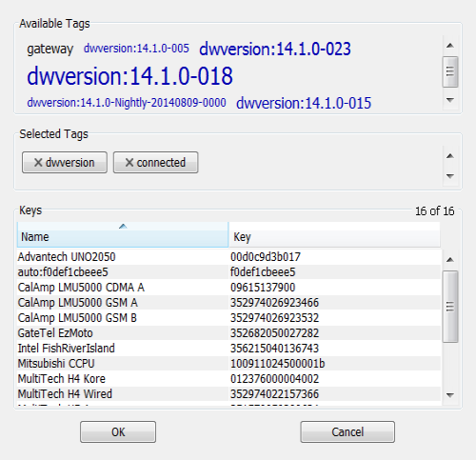The height and width of the screenshot is (460, 476).
Task: Select the Intel FishRiverIsland row
Action: [x=228, y=349]
